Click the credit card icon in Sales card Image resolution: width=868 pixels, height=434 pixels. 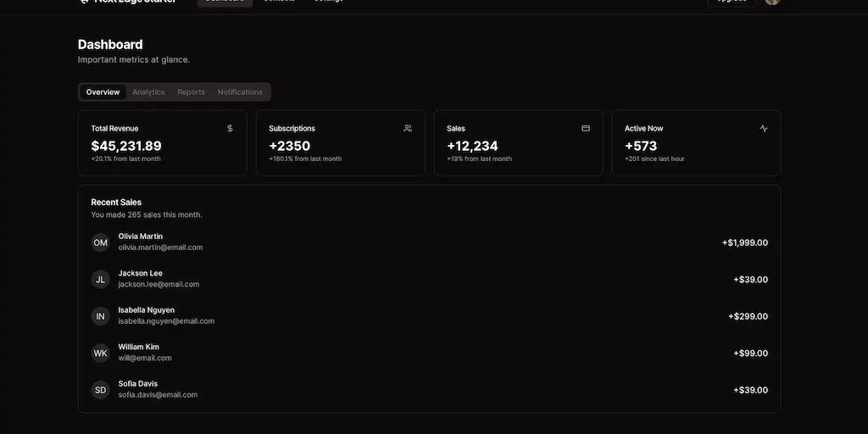(586, 129)
